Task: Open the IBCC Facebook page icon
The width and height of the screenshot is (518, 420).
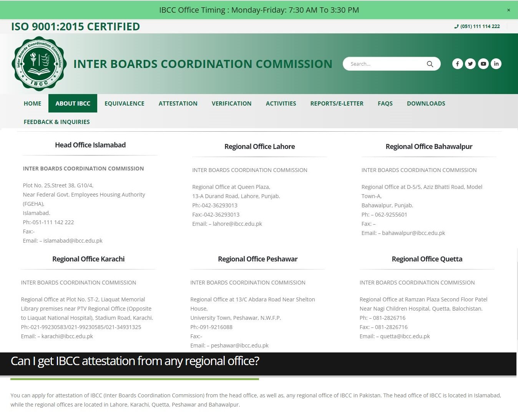Action: pos(457,64)
